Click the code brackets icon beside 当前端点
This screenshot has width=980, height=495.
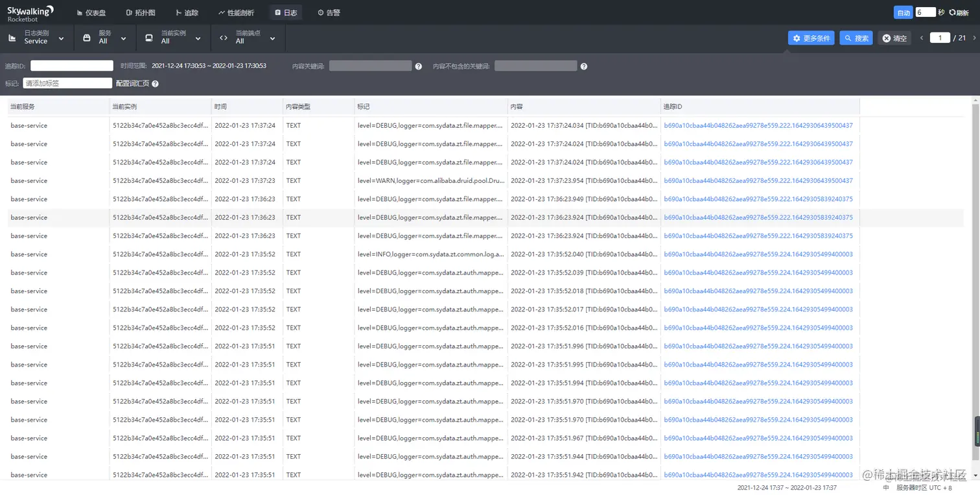click(224, 38)
